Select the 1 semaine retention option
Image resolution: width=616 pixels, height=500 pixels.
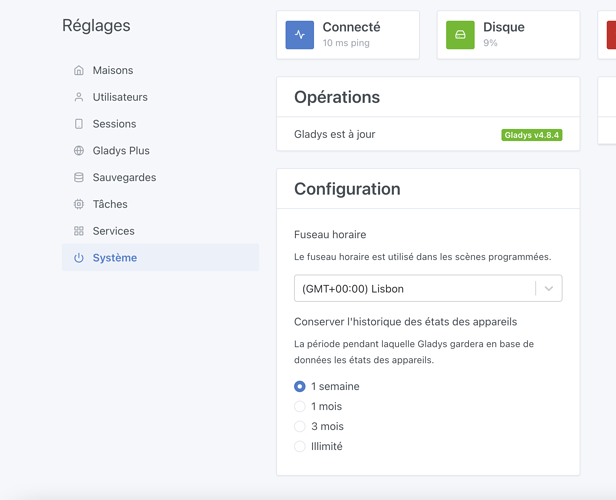pos(300,386)
